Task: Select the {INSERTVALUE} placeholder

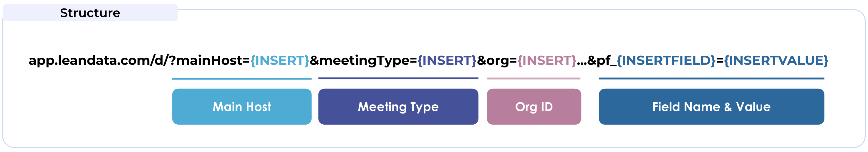Action: click(x=776, y=60)
